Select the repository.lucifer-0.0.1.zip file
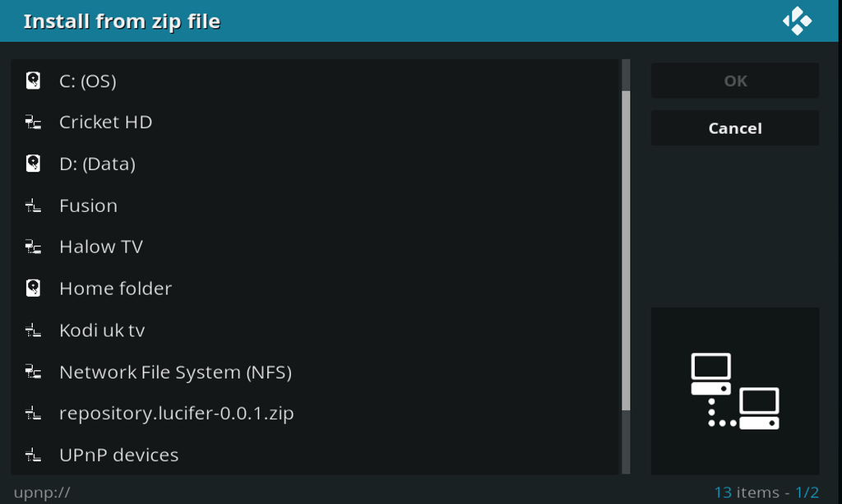The width and height of the screenshot is (842, 504). coord(176,414)
